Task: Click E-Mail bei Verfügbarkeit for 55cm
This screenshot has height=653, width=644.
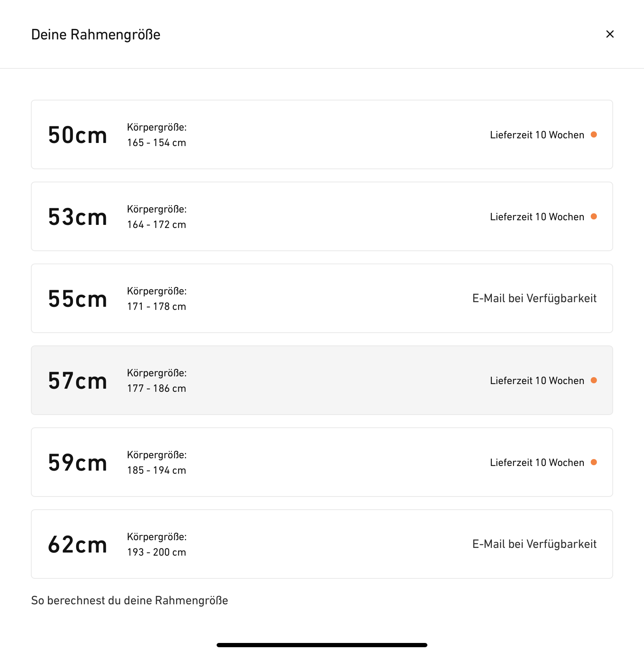Action: [x=534, y=298]
